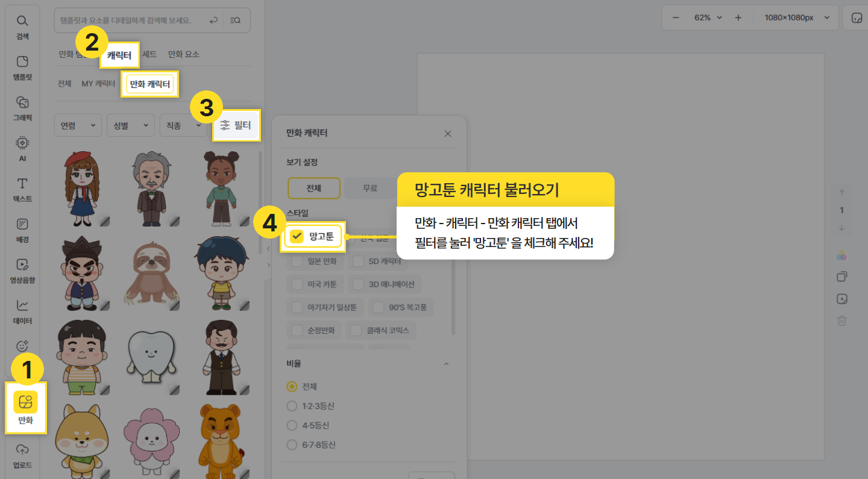The image size is (868, 479).
Task: Switch to the 세트 tab
Action: coord(149,54)
